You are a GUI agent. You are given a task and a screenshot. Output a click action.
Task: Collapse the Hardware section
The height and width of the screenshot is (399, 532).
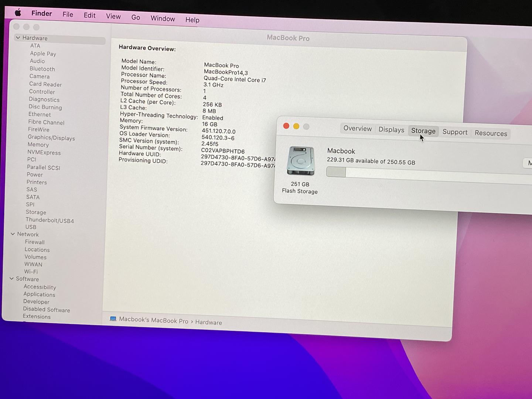click(18, 38)
